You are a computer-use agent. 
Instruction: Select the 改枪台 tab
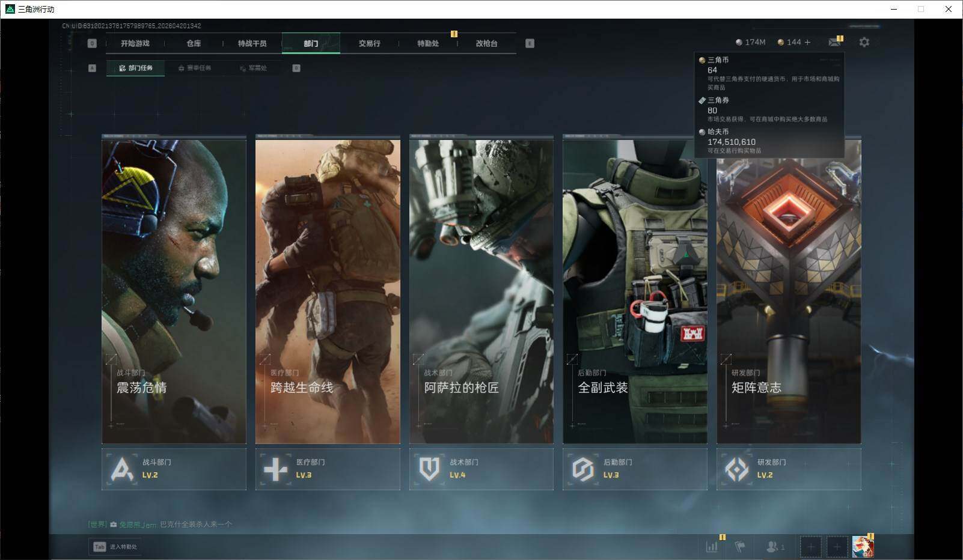click(x=486, y=43)
